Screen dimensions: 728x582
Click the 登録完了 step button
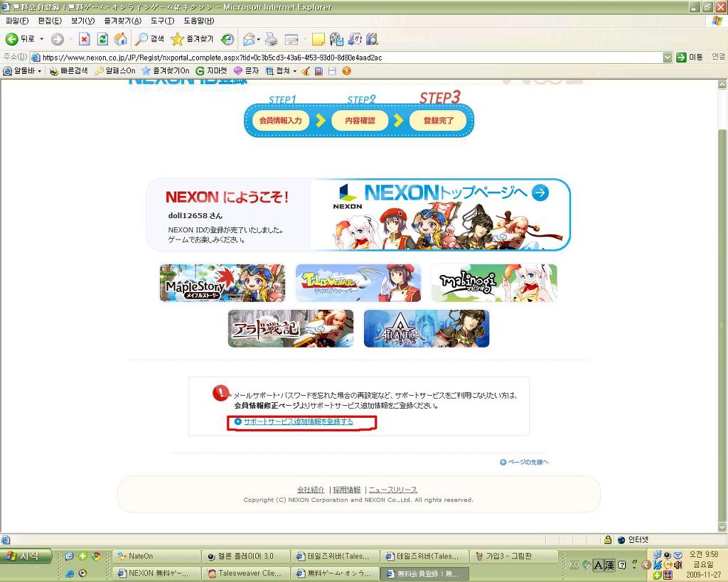pyautogui.click(x=438, y=121)
